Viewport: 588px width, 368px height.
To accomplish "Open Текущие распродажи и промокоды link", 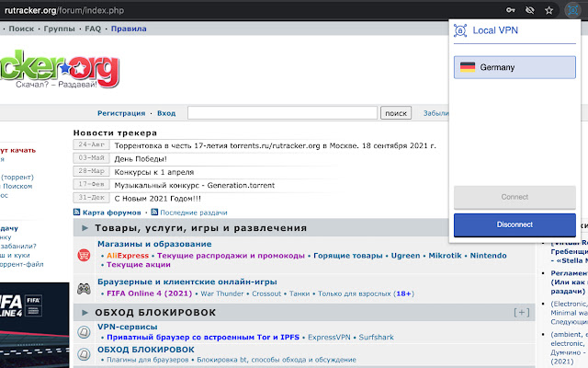I will click(231, 256).
